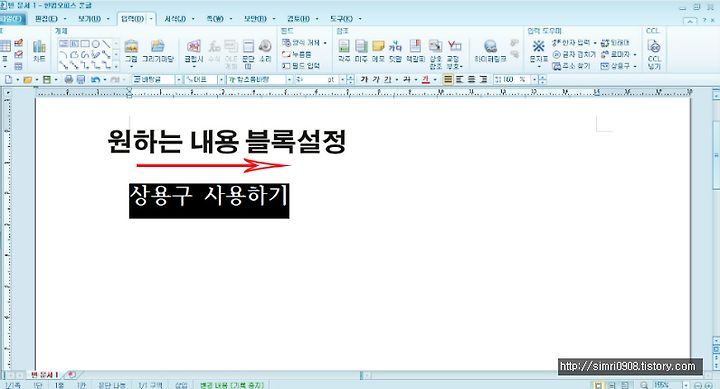Insert an endnote with 미주
Viewport: 720px width, 389px height.
click(x=361, y=51)
